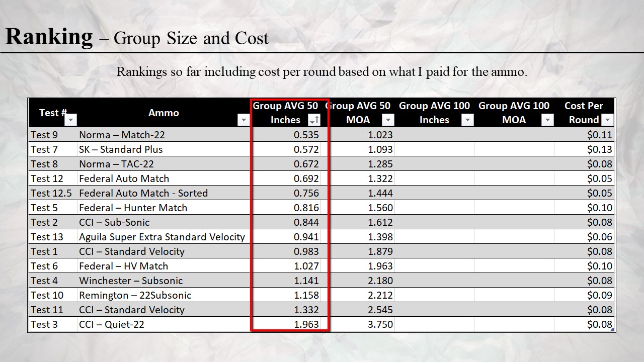Click the 0.983 inches value
The image size is (644, 362).
(306, 251)
